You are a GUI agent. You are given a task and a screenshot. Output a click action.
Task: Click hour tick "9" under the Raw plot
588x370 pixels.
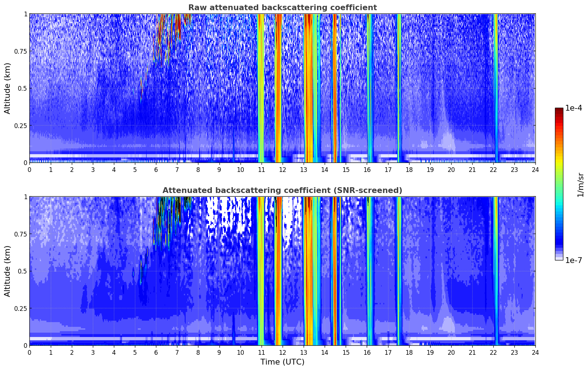pyautogui.click(x=219, y=169)
